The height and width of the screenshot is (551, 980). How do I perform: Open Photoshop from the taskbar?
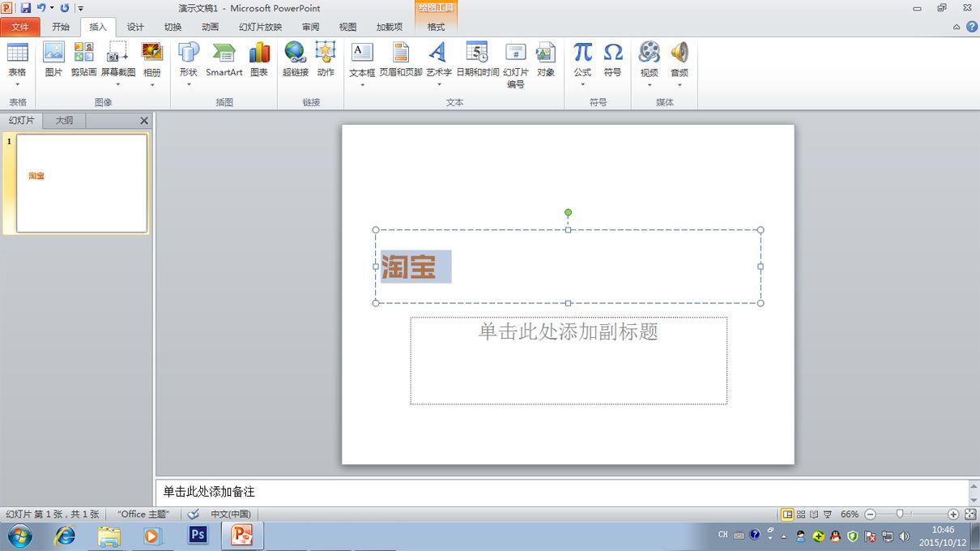pyautogui.click(x=198, y=536)
